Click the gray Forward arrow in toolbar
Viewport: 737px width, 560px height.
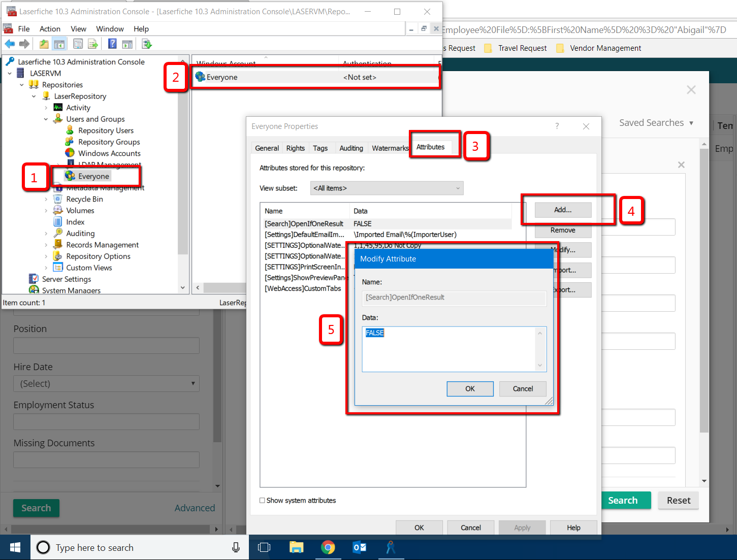(24, 44)
